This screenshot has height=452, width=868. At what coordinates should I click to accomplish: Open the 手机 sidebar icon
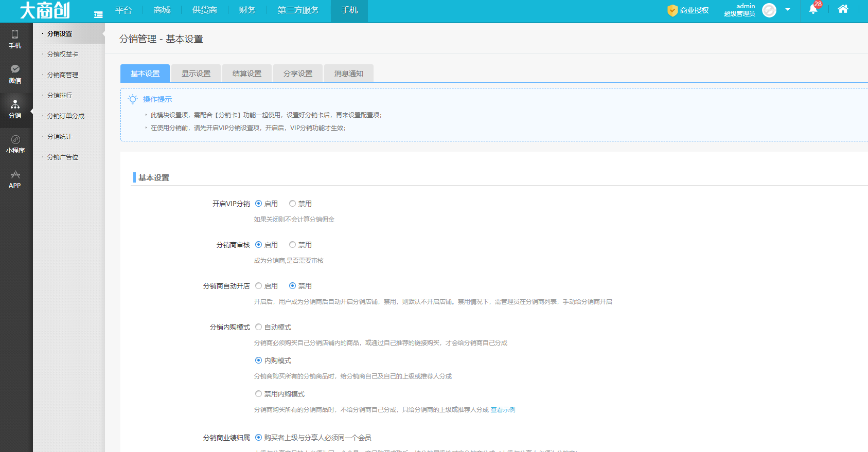pyautogui.click(x=15, y=39)
